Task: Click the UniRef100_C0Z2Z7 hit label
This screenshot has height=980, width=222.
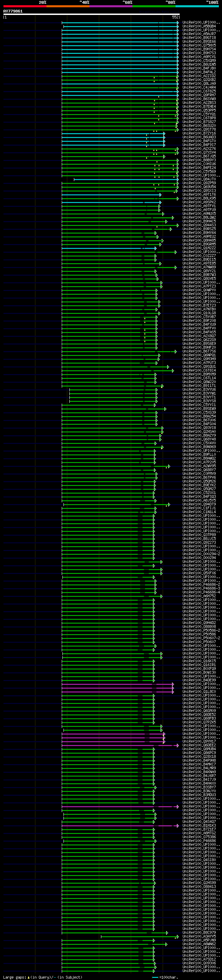Action: click(x=199, y=256)
